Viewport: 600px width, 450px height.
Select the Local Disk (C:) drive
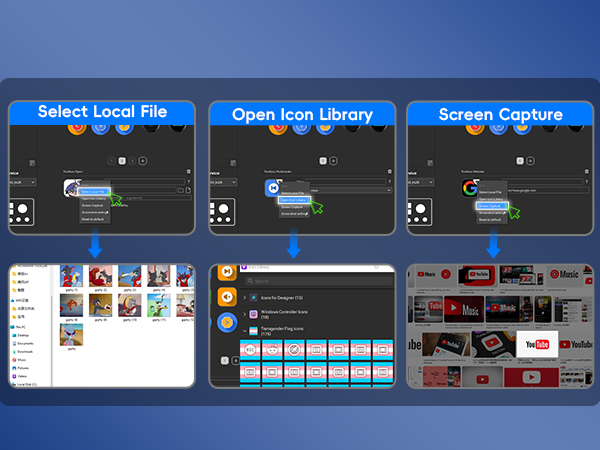pos(29,382)
